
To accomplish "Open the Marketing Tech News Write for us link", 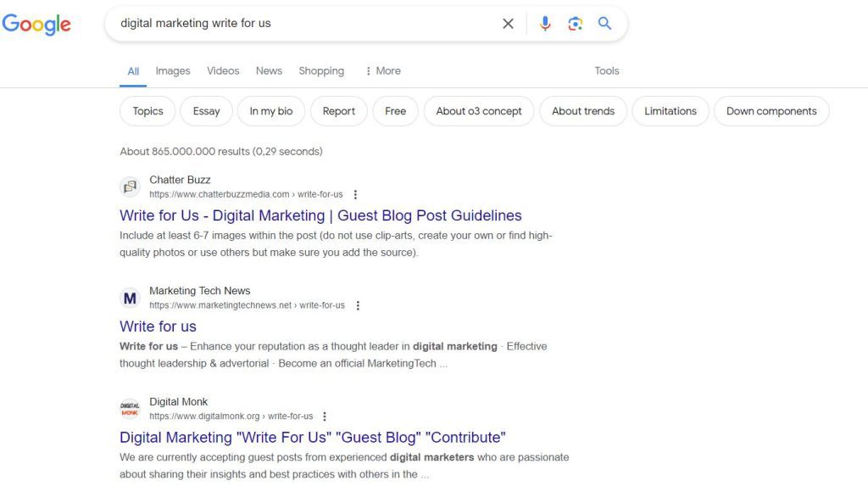I will tap(158, 327).
